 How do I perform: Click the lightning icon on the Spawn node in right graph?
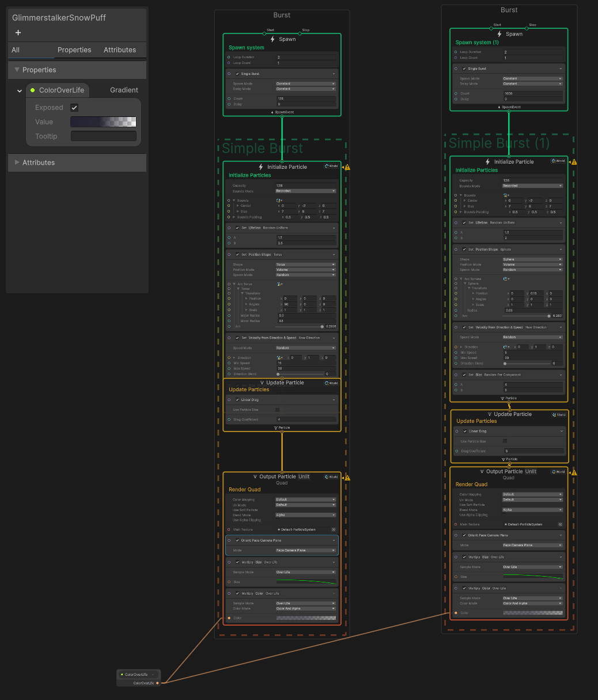pos(499,33)
